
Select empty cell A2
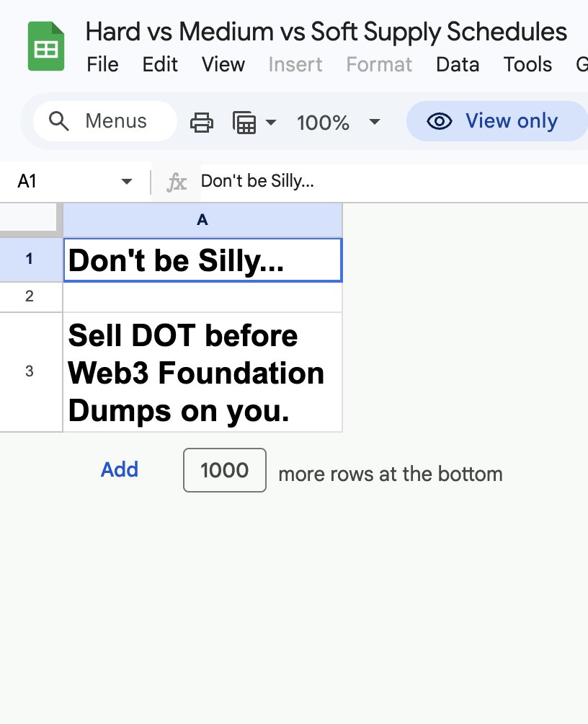coord(202,297)
